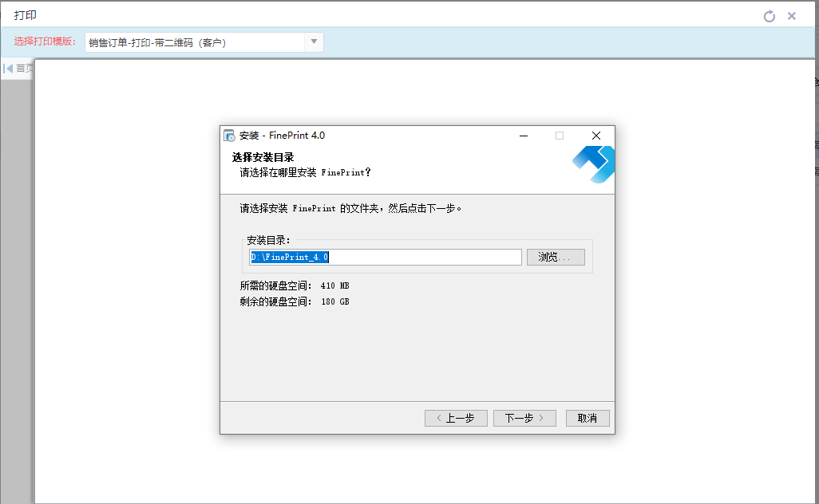Image resolution: width=819 pixels, height=504 pixels.
Task: Click the 选择安装目录 heading
Action: [x=263, y=157]
